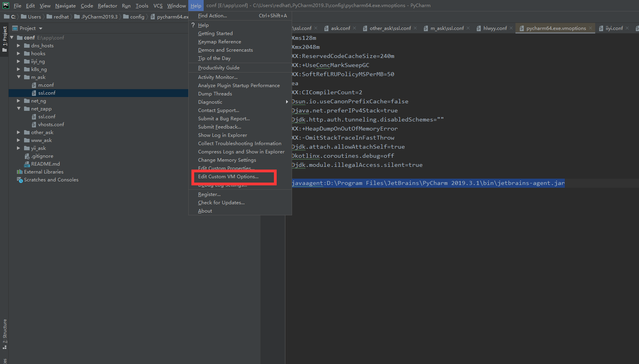The height and width of the screenshot is (364, 639).
Task: Expand the iiyi_ng folder
Action: (x=19, y=62)
